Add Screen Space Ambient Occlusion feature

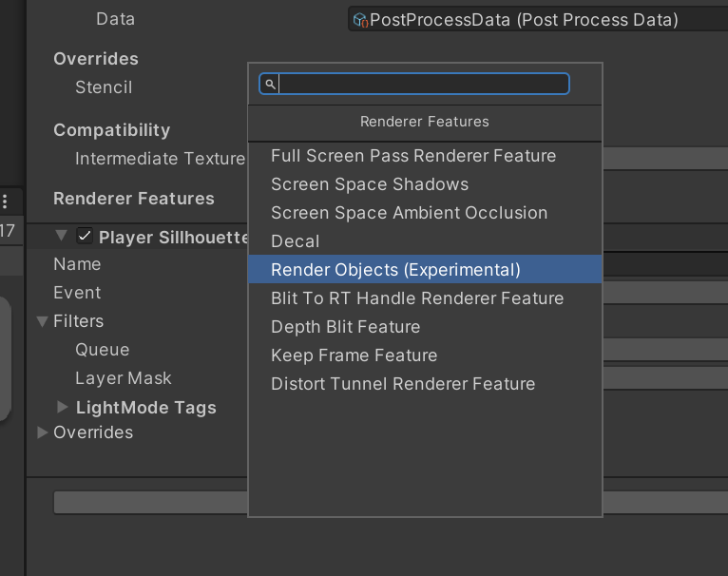pos(409,213)
